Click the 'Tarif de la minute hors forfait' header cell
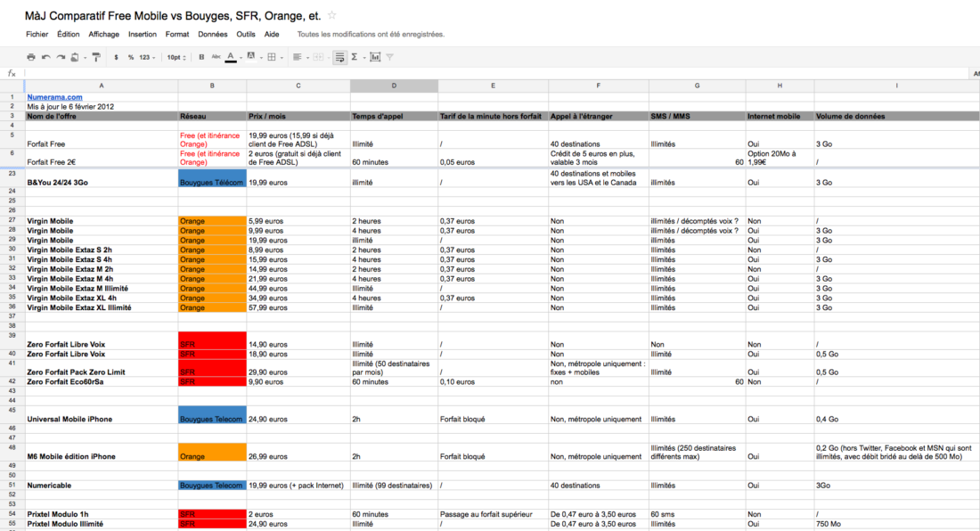This screenshot has width=980, height=531. (494, 116)
